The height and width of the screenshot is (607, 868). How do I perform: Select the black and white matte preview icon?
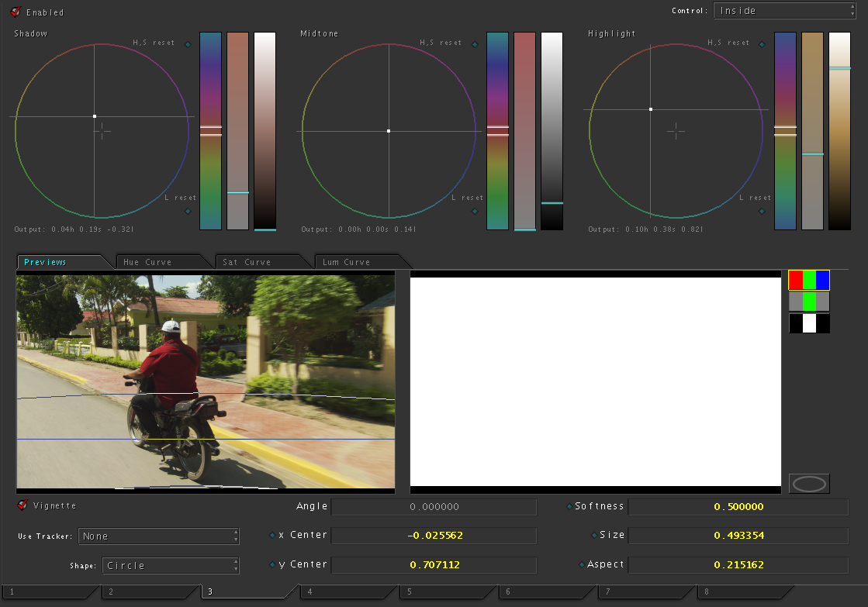pos(809,323)
